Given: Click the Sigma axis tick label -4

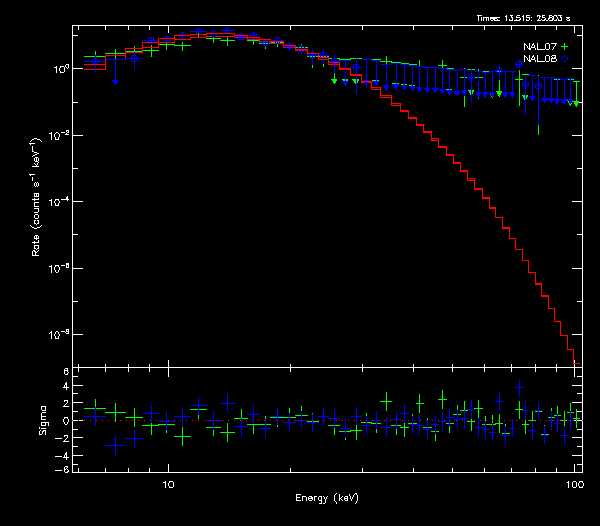Looking at the screenshot, I should tap(64, 453).
